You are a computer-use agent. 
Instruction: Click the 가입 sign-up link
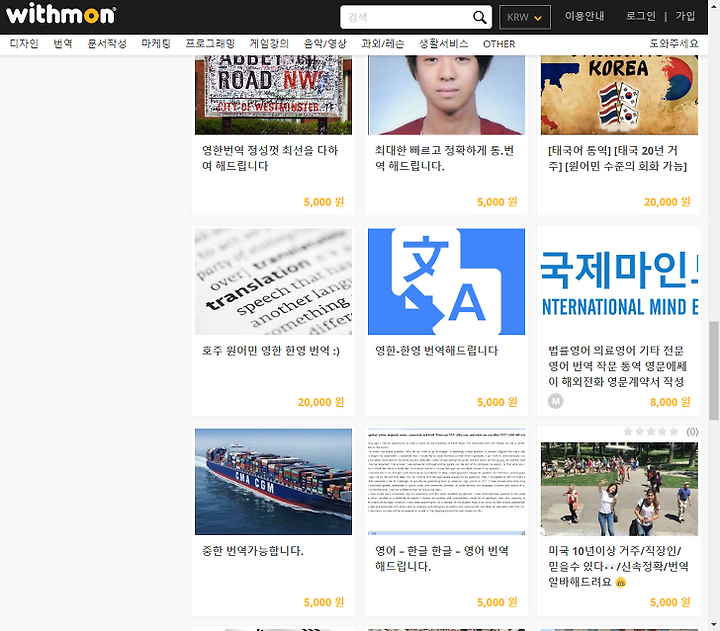685,17
